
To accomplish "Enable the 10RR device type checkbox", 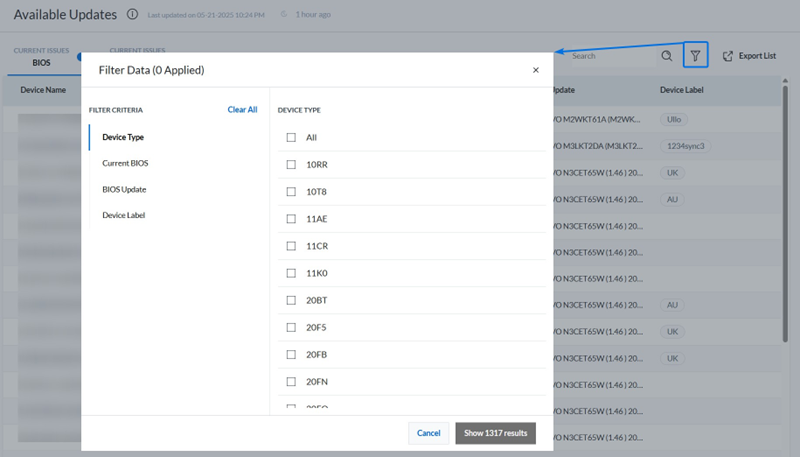I will [291, 164].
